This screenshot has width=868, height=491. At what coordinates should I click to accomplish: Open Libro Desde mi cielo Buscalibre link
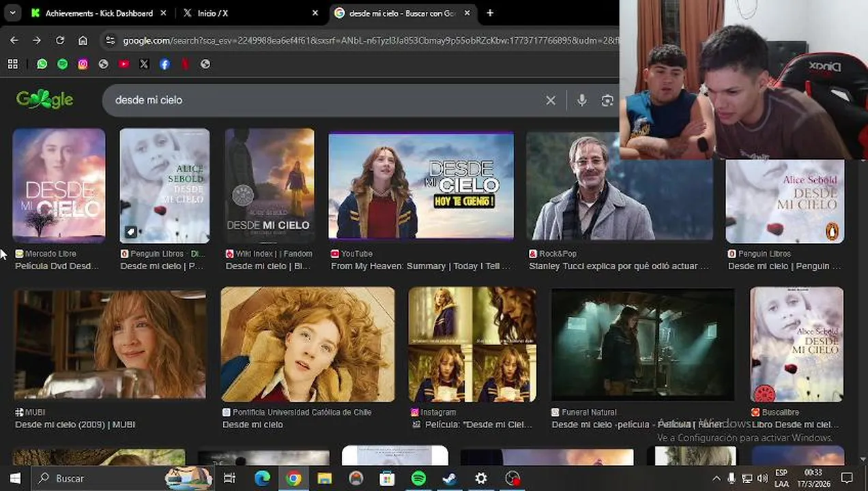pos(795,424)
